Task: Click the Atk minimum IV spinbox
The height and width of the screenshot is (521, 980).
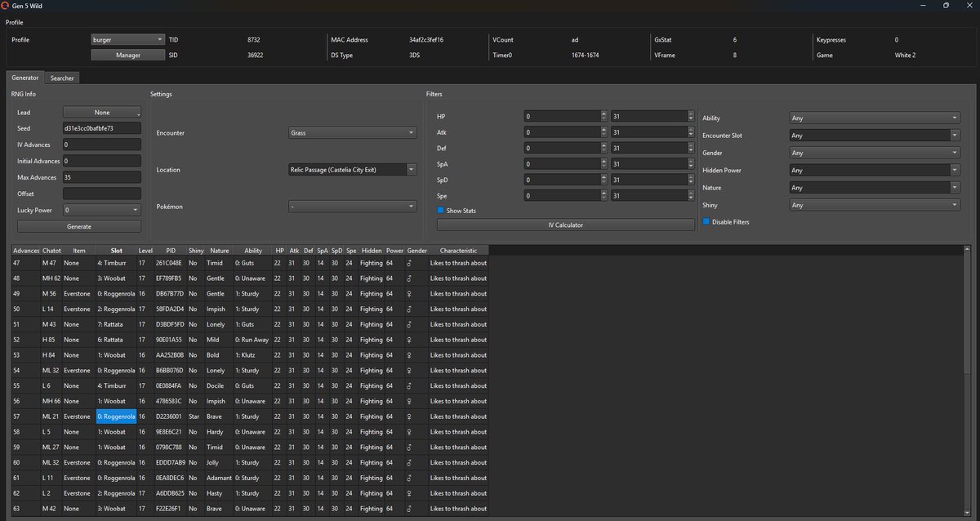Action: [x=566, y=132]
